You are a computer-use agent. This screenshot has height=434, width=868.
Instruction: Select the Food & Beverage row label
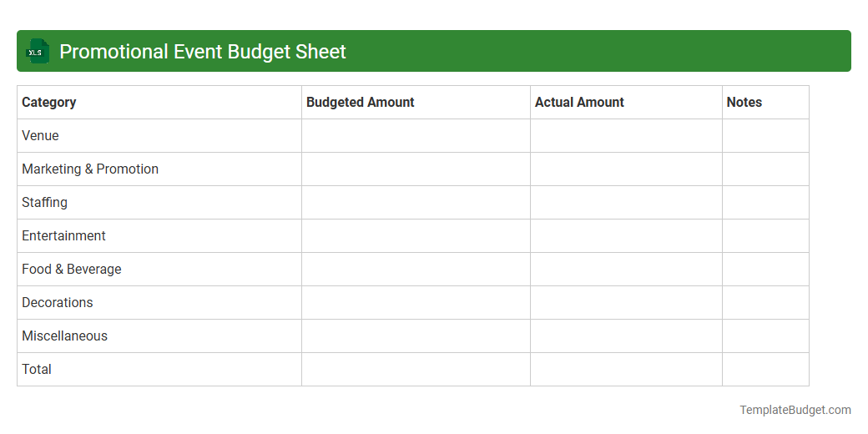(72, 269)
